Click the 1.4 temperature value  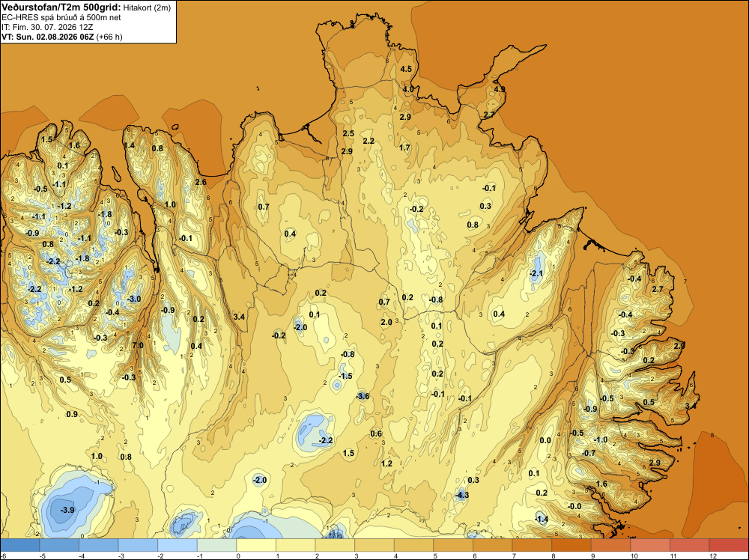pos(129,145)
